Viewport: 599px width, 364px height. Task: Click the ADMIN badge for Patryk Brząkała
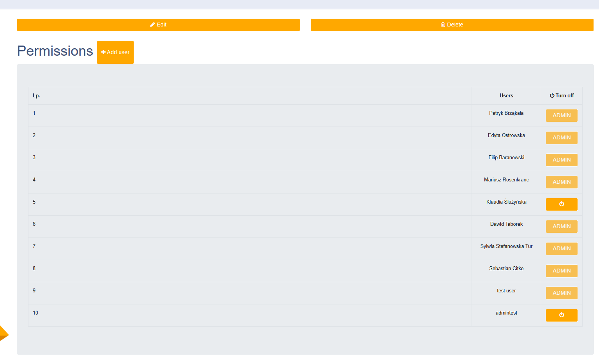[561, 116]
